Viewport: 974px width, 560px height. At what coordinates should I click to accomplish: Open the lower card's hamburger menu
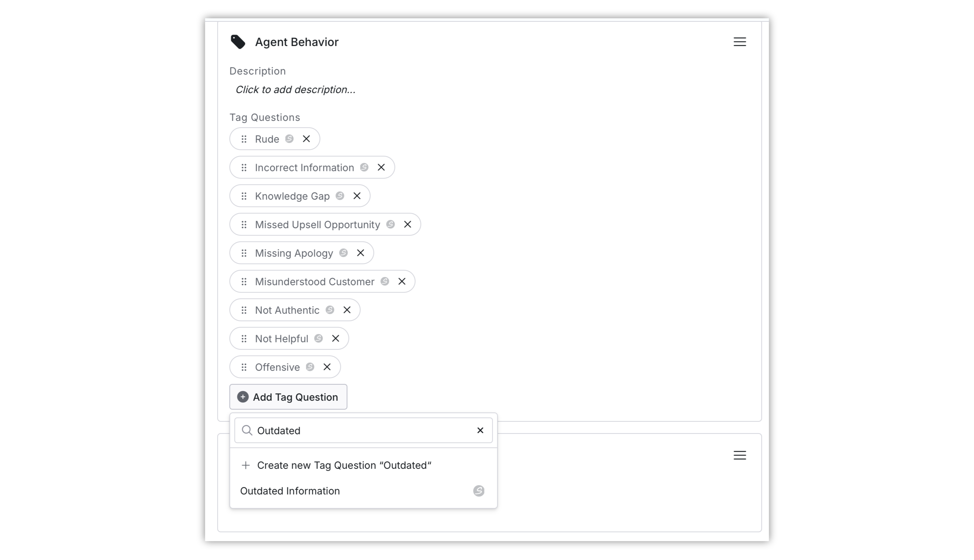pyautogui.click(x=739, y=456)
